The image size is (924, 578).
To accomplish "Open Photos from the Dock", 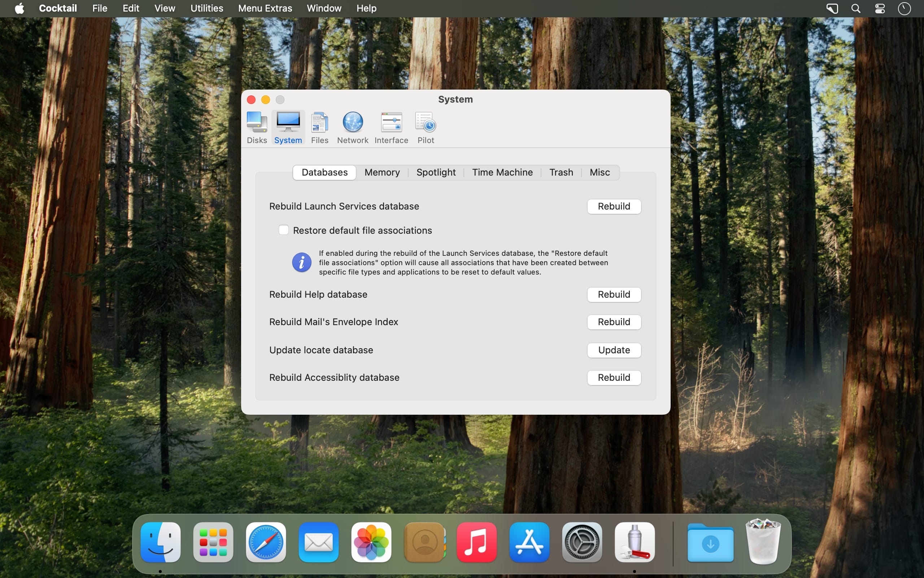I will [371, 542].
